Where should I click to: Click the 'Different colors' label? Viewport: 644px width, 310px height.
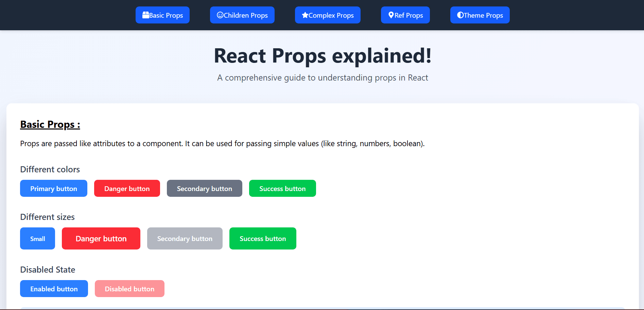point(50,169)
